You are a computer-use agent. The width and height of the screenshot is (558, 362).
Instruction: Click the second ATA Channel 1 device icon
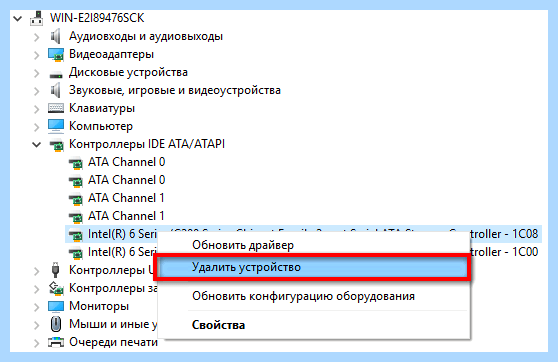(x=75, y=217)
